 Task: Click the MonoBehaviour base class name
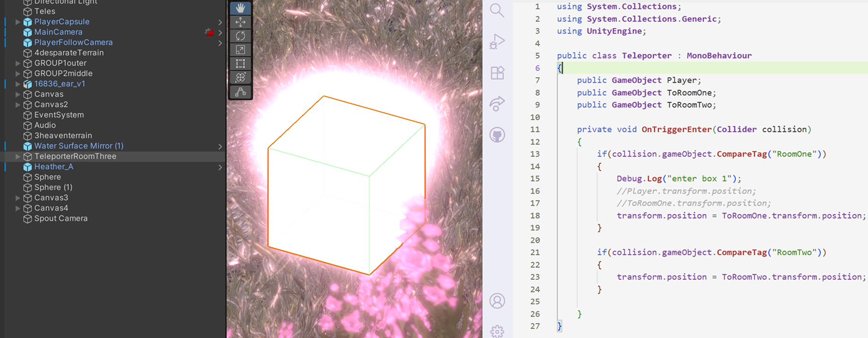point(719,55)
